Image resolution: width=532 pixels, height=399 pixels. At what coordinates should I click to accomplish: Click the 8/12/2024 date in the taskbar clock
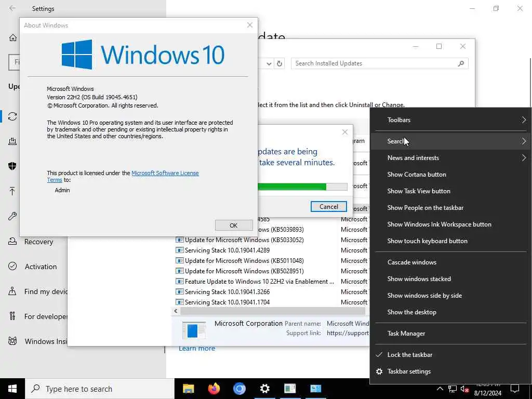(x=487, y=393)
